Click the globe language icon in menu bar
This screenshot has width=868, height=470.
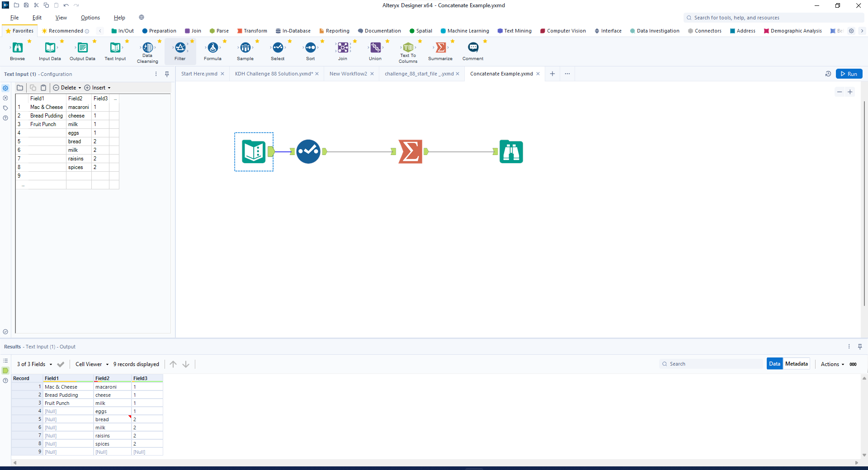(x=142, y=18)
